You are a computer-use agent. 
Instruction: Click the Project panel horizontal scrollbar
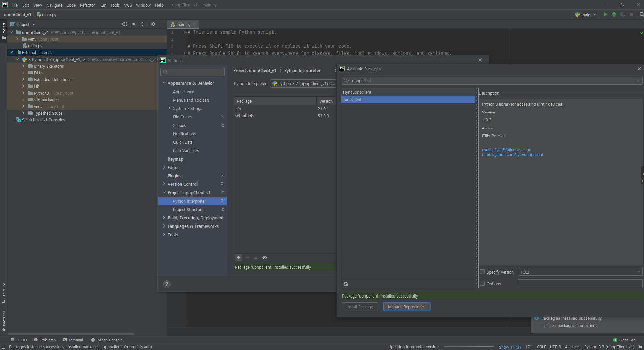click(70, 334)
